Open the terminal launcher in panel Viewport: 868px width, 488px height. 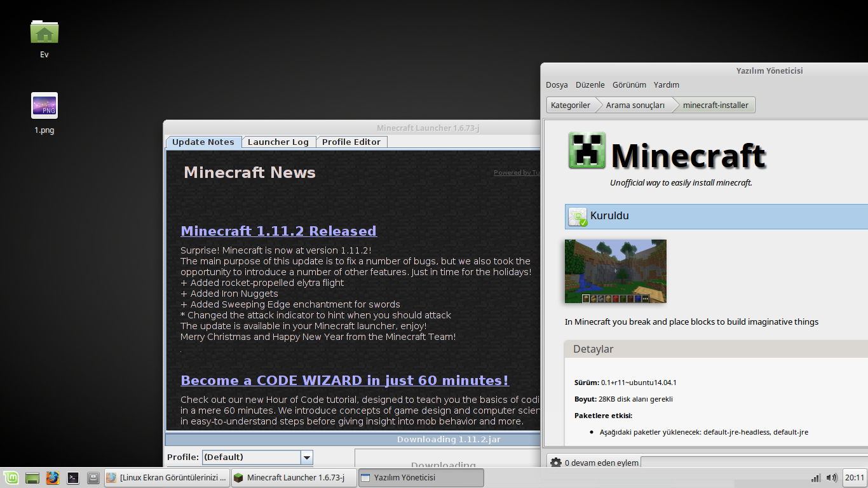point(73,477)
